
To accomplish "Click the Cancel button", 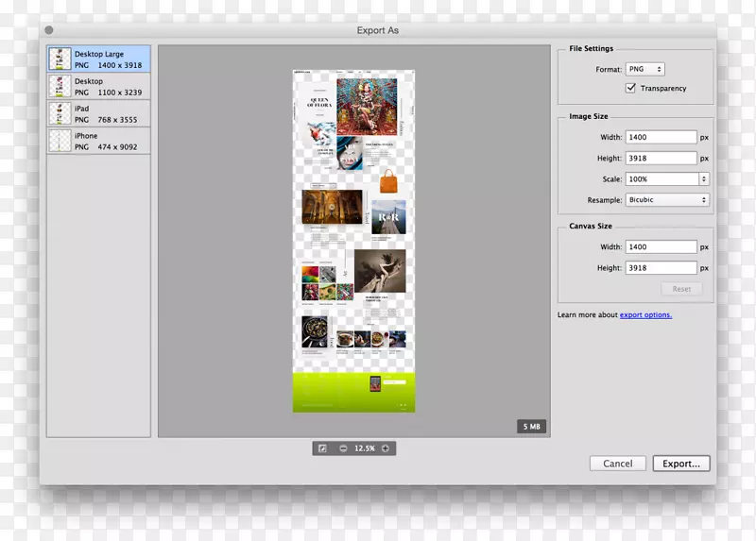I will [x=618, y=464].
